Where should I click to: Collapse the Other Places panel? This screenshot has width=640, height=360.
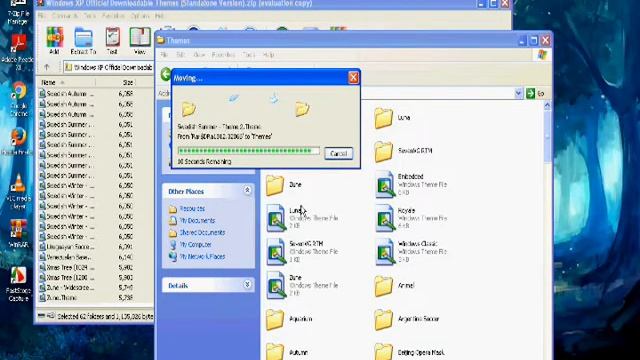[x=247, y=191]
